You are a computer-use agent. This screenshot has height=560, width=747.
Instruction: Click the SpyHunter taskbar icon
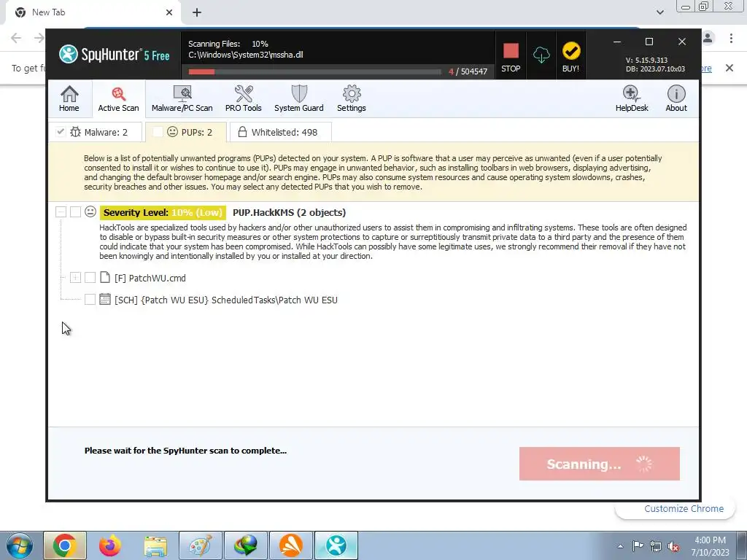coord(336,545)
